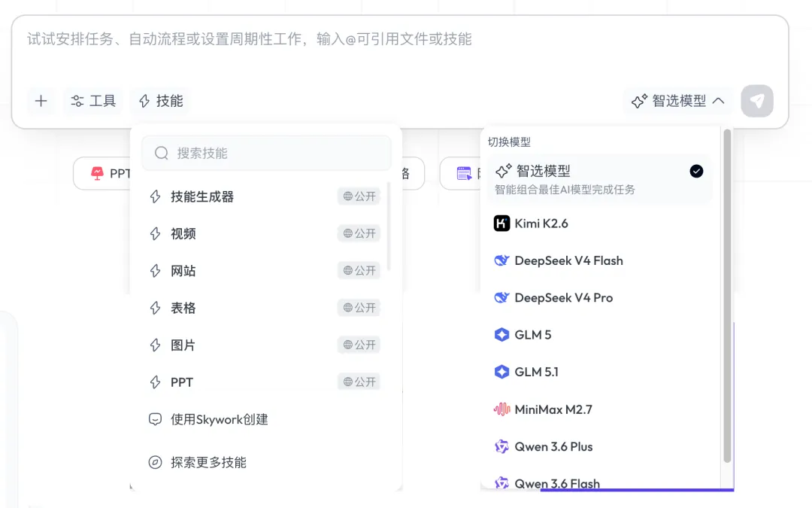
Task: Choose 智选模型 in model list
Action: point(600,179)
